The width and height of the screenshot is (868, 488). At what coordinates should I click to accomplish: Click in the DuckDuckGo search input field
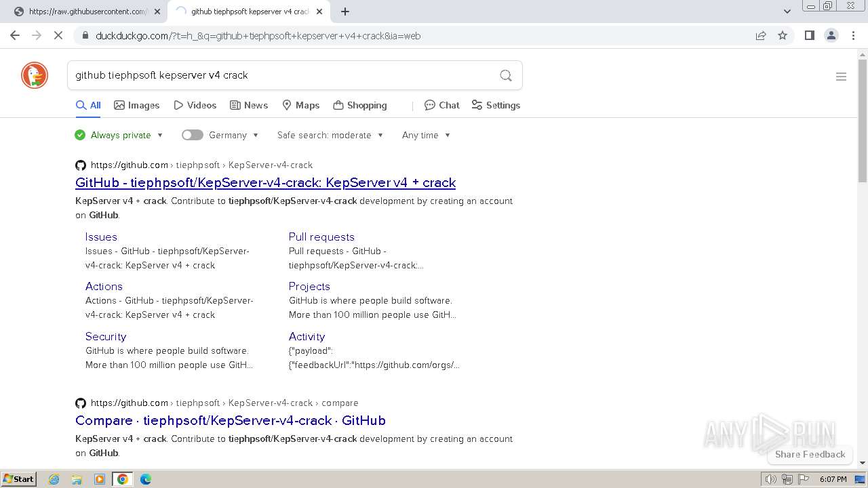281,75
